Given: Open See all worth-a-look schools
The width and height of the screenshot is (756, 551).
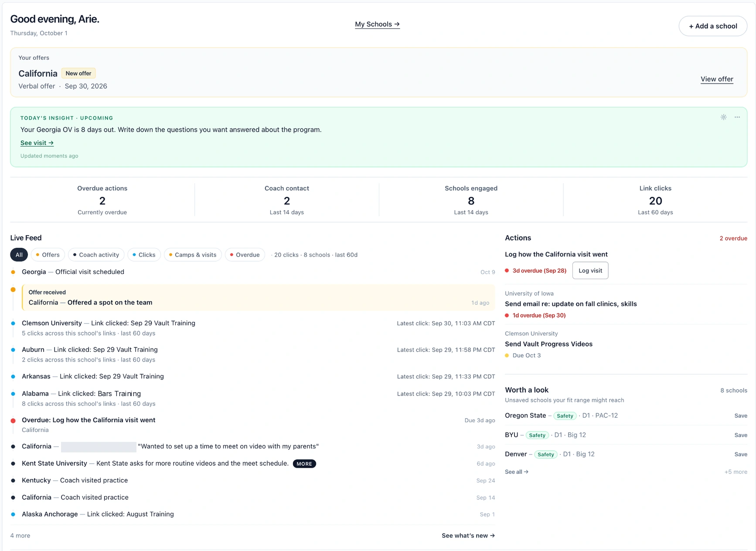Looking at the screenshot, I should [x=517, y=472].
